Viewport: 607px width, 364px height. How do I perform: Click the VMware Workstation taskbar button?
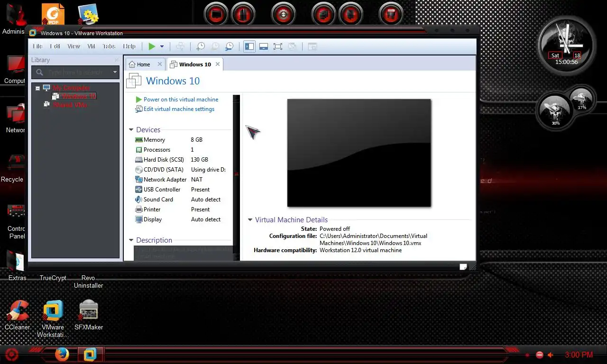coord(90,355)
